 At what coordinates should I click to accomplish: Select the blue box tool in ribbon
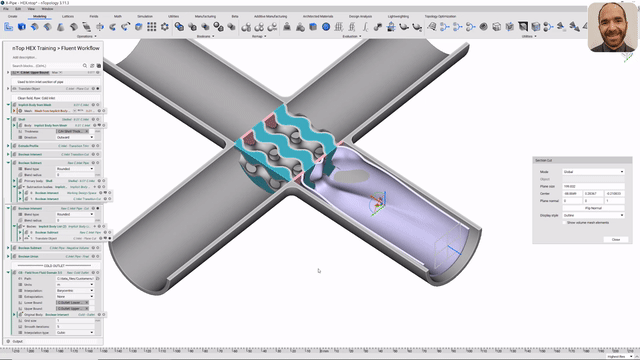click(22, 27)
